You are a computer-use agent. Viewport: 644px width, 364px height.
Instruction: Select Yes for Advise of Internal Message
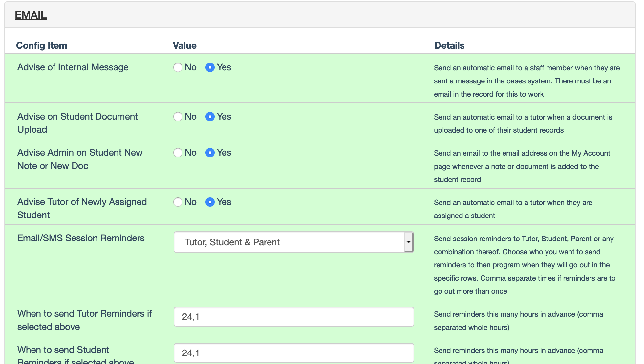[x=210, y=67]
